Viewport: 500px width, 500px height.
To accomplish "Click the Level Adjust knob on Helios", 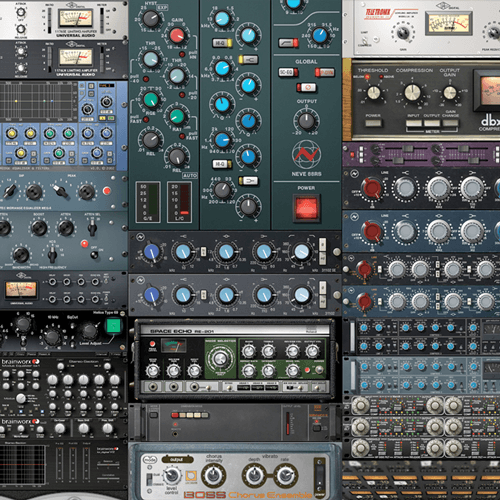I will tap(89, 330).
